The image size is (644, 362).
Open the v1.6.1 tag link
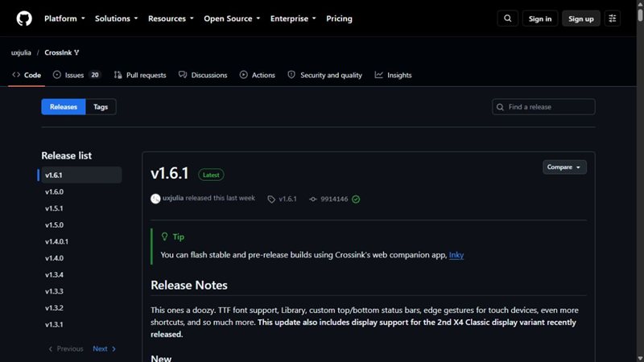click(287, 199)
